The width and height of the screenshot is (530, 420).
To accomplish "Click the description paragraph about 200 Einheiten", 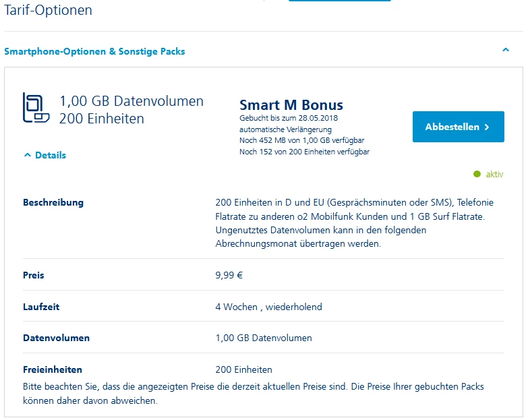I will click(354, 223).
